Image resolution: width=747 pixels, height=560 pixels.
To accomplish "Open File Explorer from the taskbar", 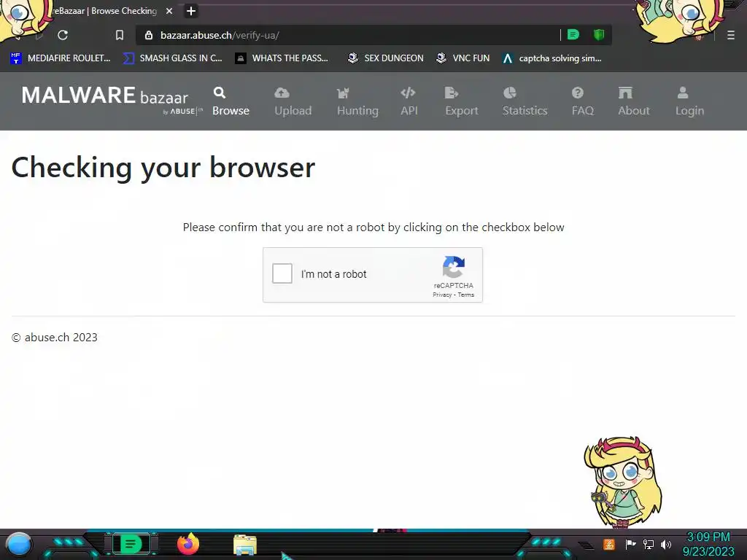I will pyautogui.click(x=245, y=545).
